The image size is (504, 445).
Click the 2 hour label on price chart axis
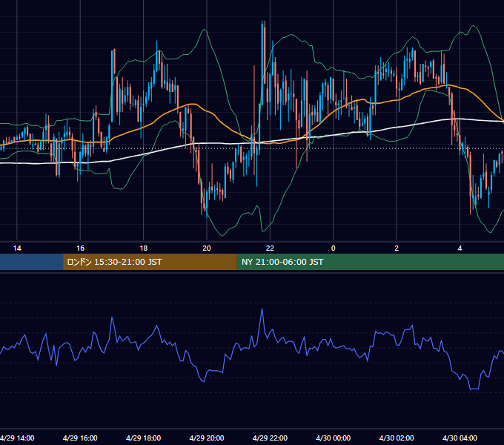click(x=397, y=248)
